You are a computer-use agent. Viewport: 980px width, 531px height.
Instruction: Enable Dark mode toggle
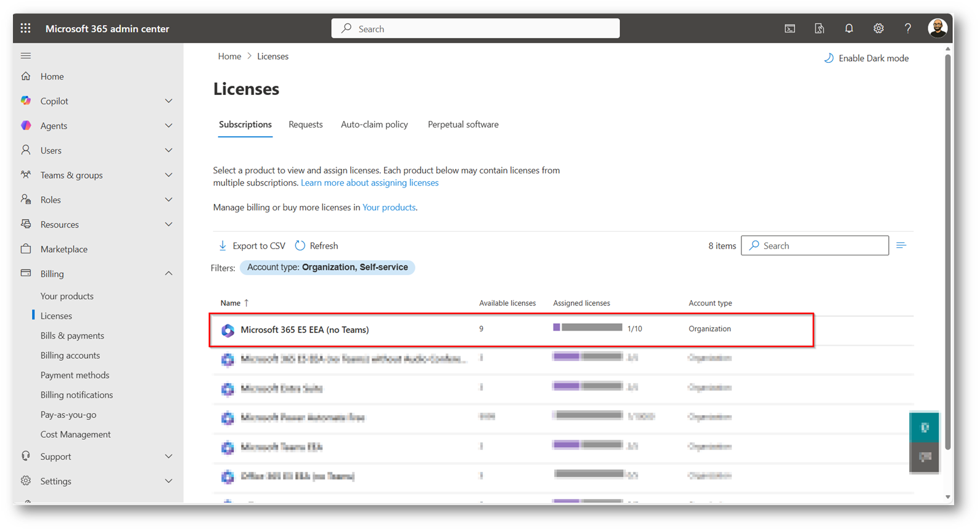point(866,58)
